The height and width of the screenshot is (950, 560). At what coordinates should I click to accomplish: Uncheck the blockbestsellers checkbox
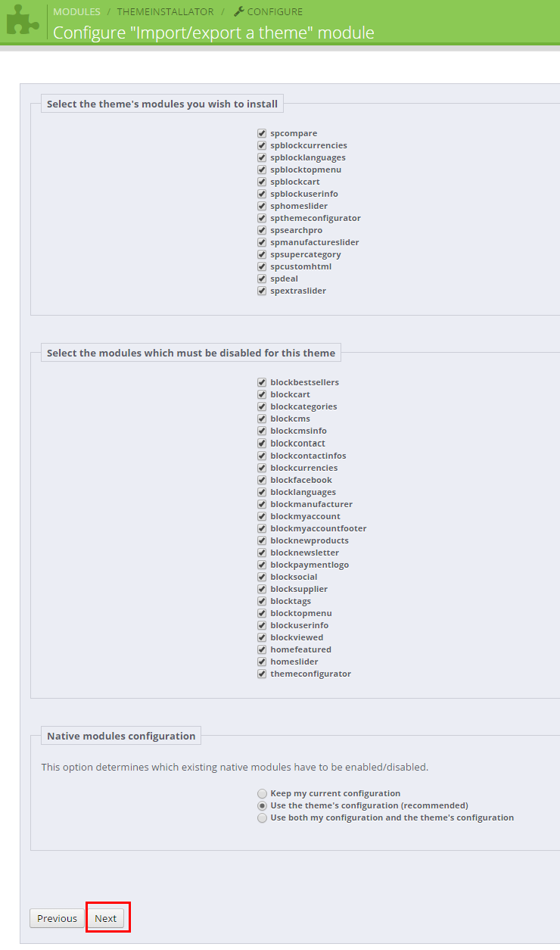pyautogui.click(x=262, y=382)
